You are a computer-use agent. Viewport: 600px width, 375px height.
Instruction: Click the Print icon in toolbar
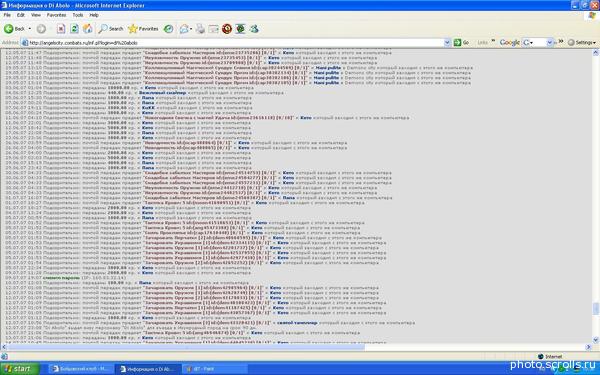[x=201, y=29]
